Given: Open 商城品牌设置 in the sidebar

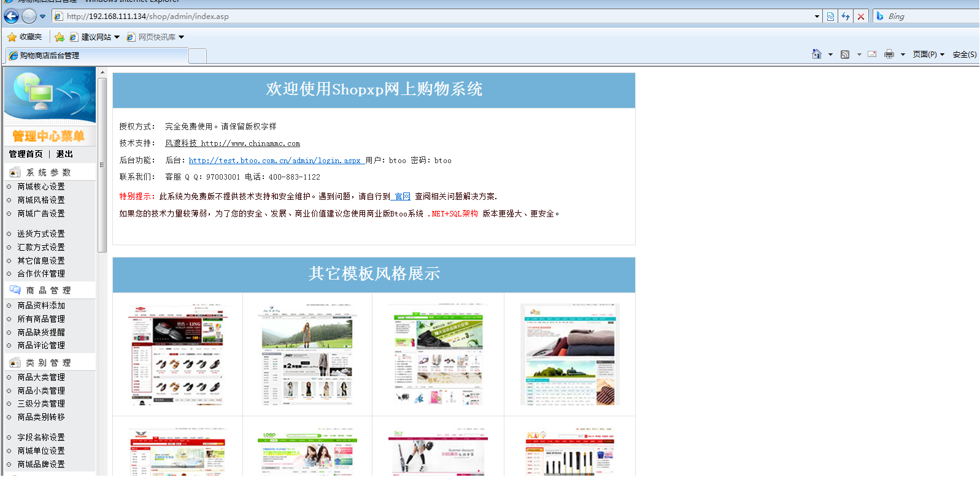Looking at the screenshot, I should pyautogui.click(x=41, y=464).
